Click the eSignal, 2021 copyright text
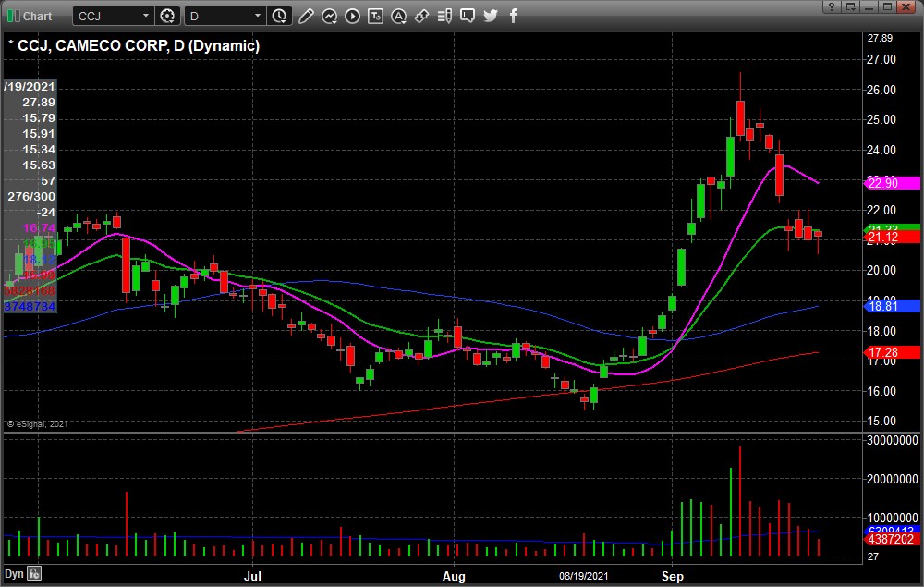This screenshot has width=924, height=587. (x=37, y=423)
